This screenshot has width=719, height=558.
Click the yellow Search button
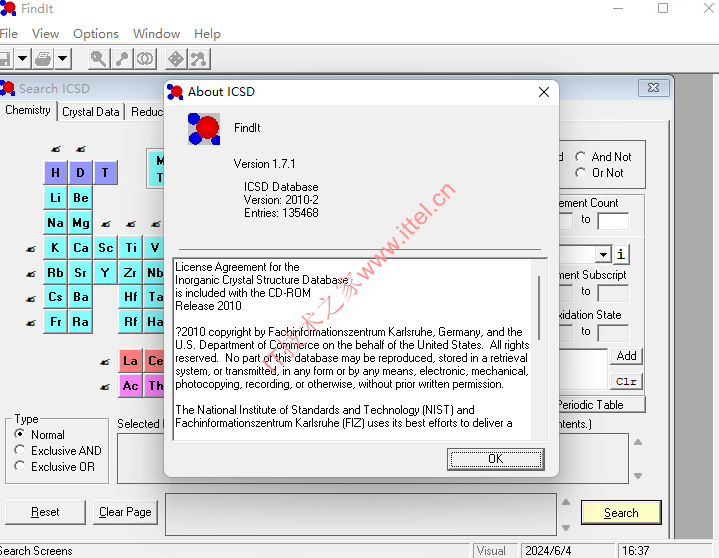coord(621,513)
